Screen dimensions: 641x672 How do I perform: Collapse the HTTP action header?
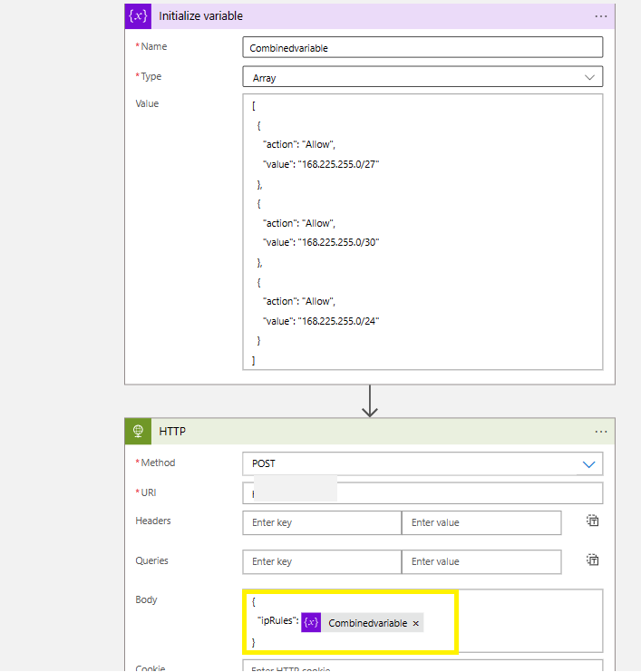(x=370, y=431)
